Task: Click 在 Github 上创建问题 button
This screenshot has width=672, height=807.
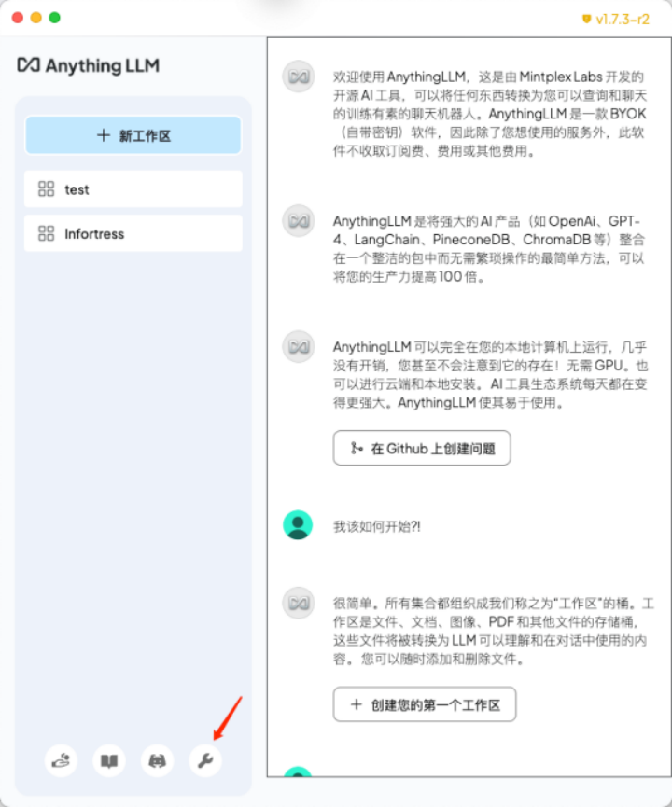Action: (422, 448)
